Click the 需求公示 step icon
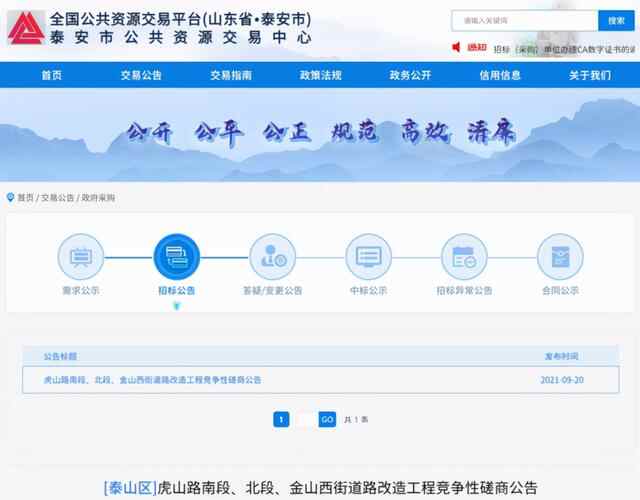Viewport: 640px width, 500px height. coord(80,257)
